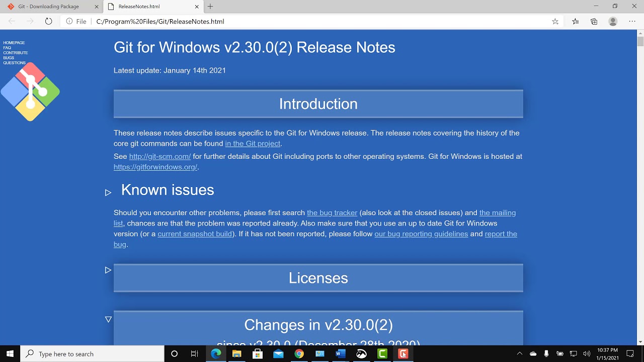Open the https://gitforwindows.org/ link
The width and height of the screenshot is (644, 362).
point(155,167)
